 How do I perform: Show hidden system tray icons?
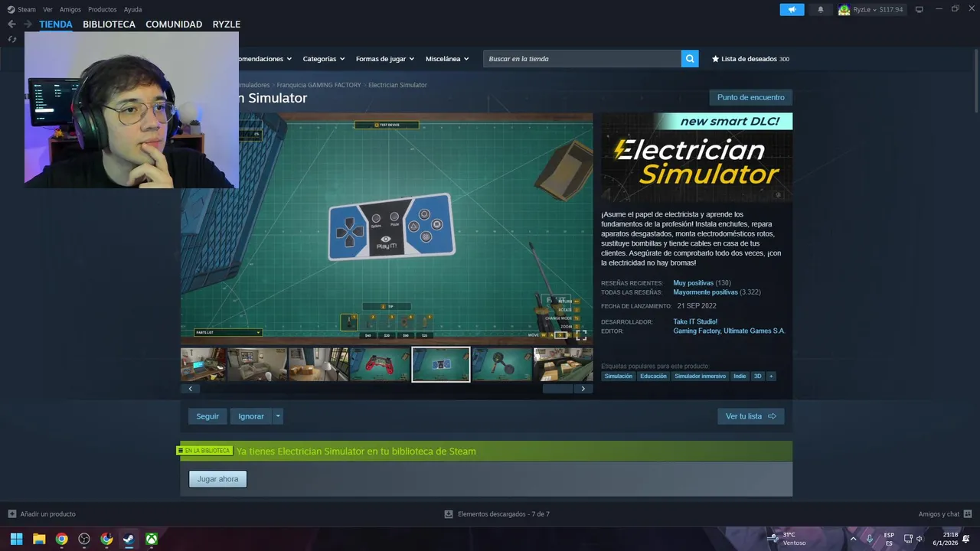click(x=853, y=539)
